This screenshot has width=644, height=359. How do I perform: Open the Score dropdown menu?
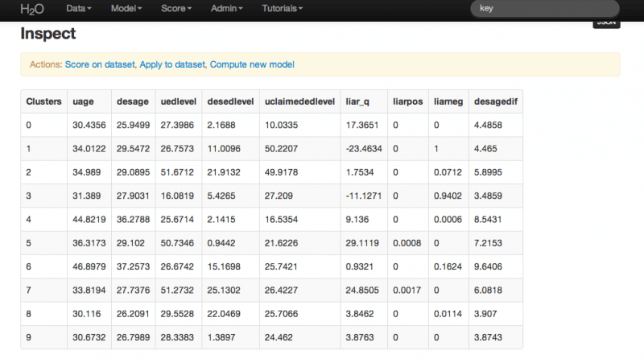click(176, 9)
